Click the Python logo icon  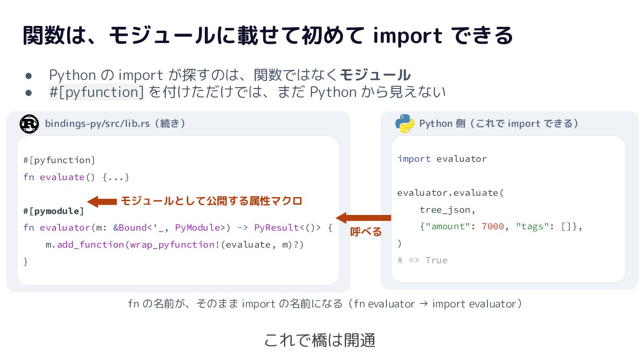(405, 124)
